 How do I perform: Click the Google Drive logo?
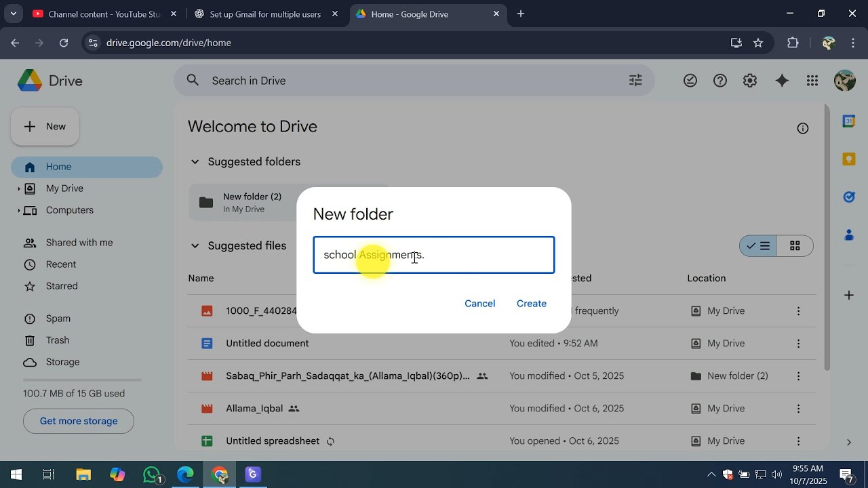(30, 81)
